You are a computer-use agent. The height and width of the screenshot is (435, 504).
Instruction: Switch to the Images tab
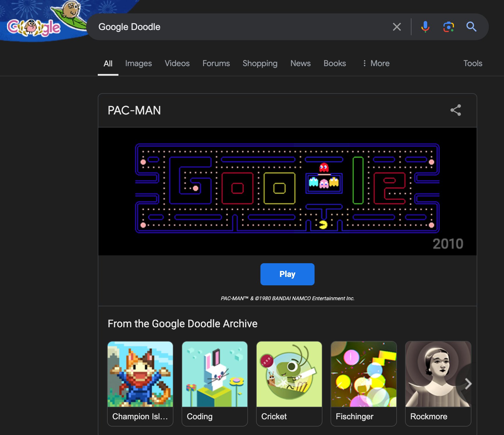(x=139, y=63)
